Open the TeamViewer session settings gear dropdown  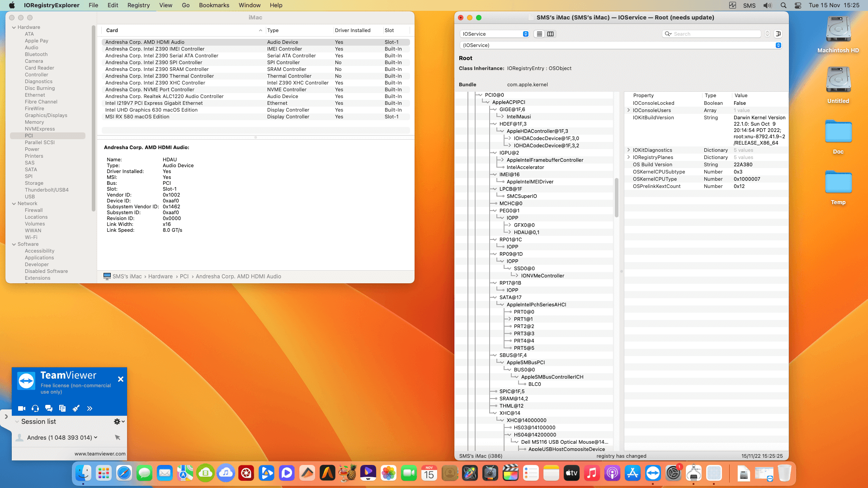coord(119,422)
